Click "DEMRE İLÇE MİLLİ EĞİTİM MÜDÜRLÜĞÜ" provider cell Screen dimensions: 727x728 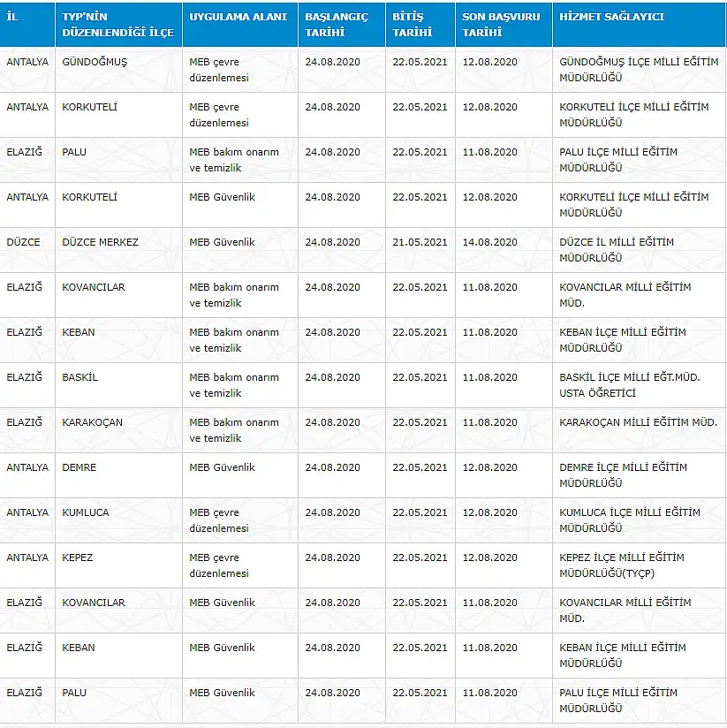[639, 475]
